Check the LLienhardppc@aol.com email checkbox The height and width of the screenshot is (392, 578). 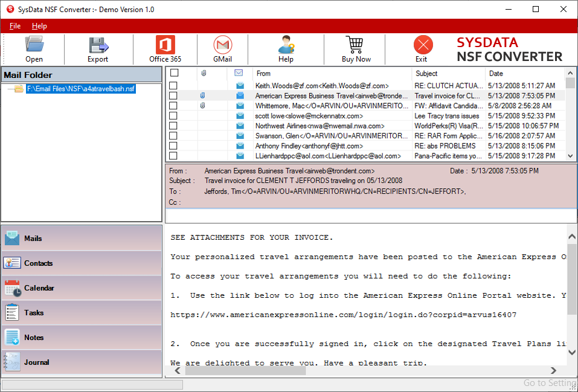(x=173, y=156)
